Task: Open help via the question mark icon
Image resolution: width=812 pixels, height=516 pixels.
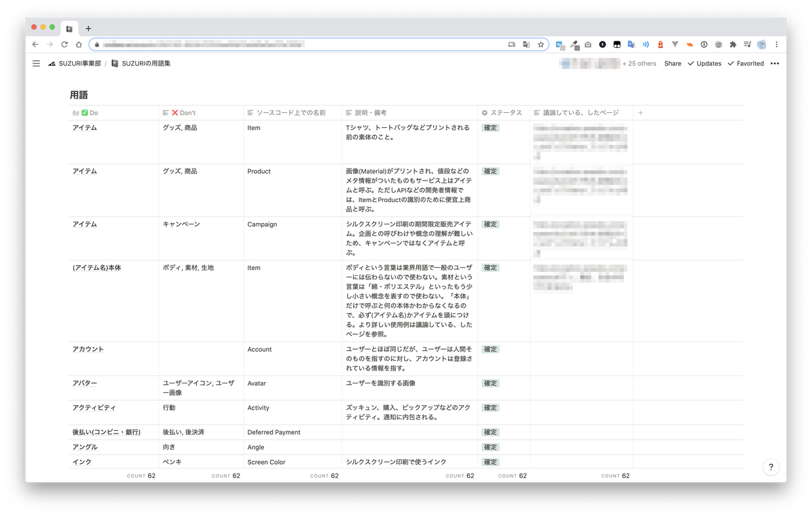Action: tap(770, 467)
